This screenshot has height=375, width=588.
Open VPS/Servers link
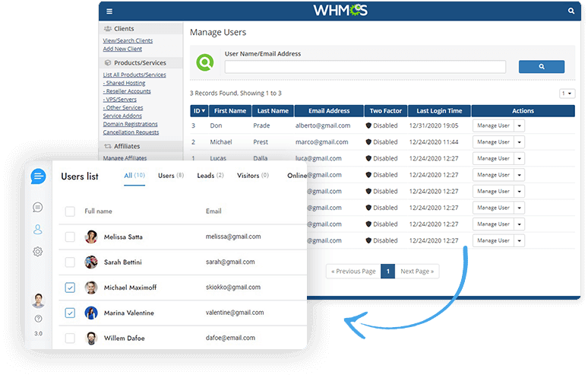120,100
